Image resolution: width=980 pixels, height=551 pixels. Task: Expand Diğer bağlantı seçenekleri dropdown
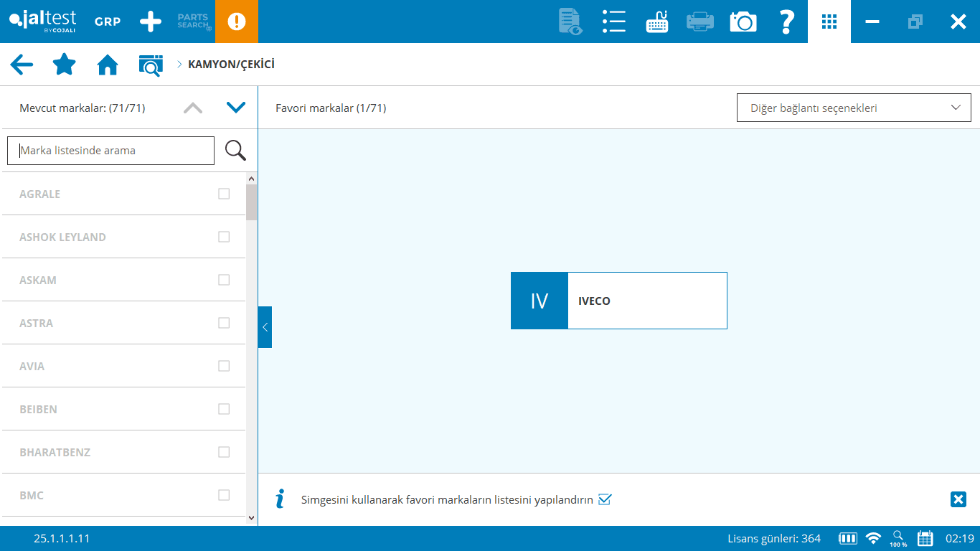pyautogui.click(x=854, y=108)
